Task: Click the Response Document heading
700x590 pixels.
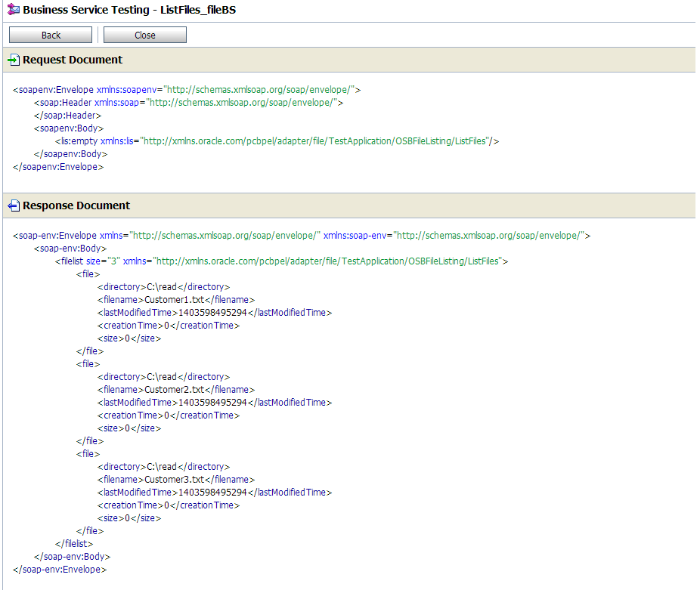Action: pos(76,205)
